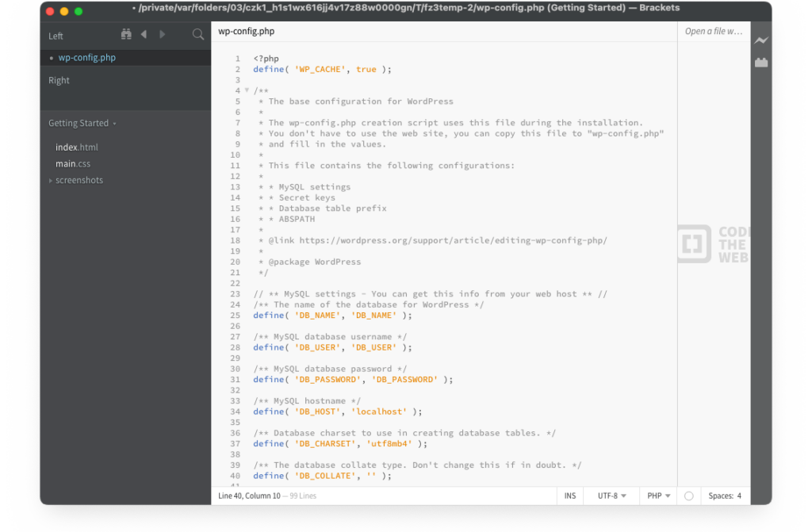Expand the screenshots folder
Image resolution: width=812 pixels, height=532 pixels.
pyautogui.click(x=50, y=181)
